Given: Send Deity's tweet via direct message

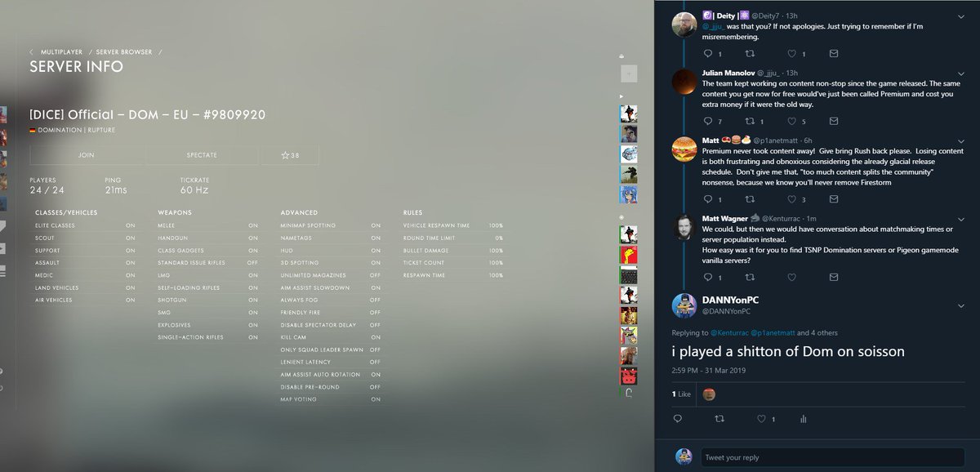Looking at the screenshot, I should click(833, 54).
